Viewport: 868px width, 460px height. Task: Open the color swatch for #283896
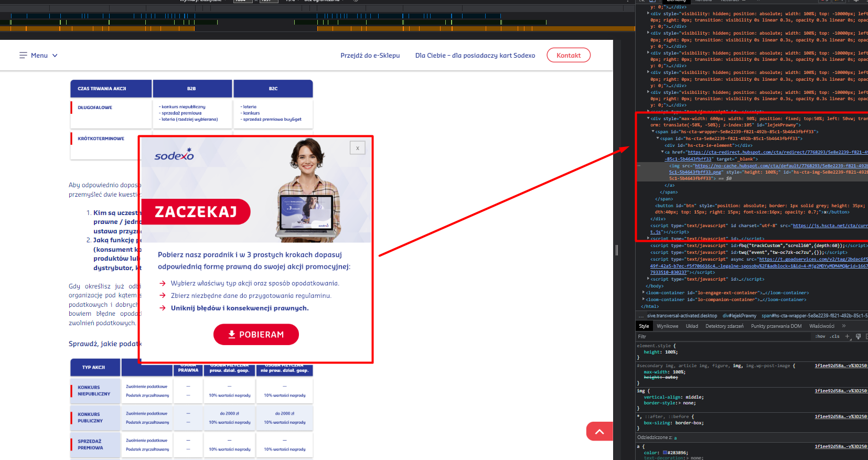665,453
